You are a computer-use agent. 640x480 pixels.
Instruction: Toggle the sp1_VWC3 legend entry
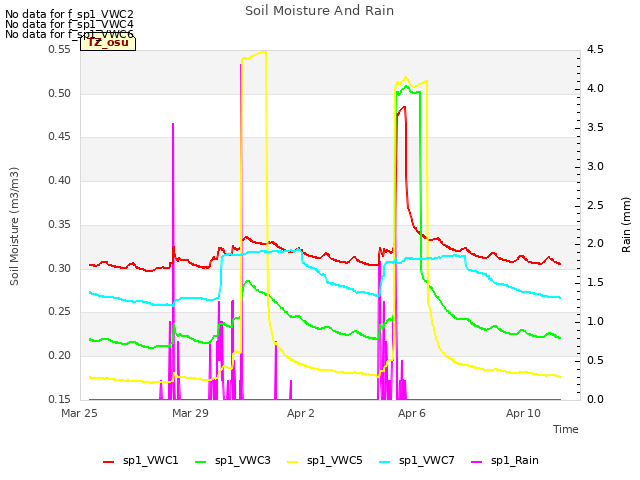click(x=233, y=461)
